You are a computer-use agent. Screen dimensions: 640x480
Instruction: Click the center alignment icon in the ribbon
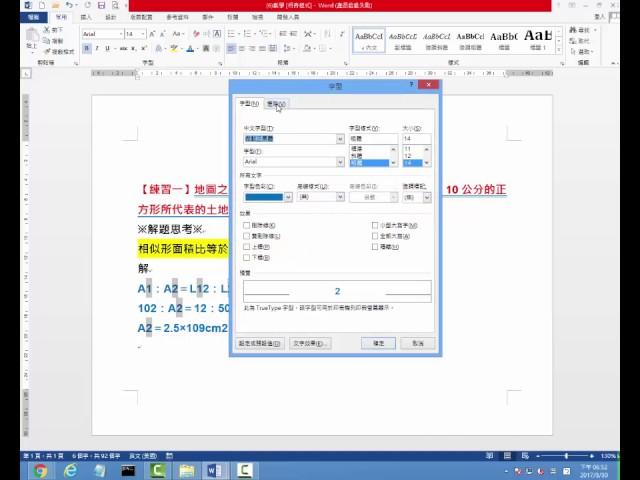[x=241, y=48]
